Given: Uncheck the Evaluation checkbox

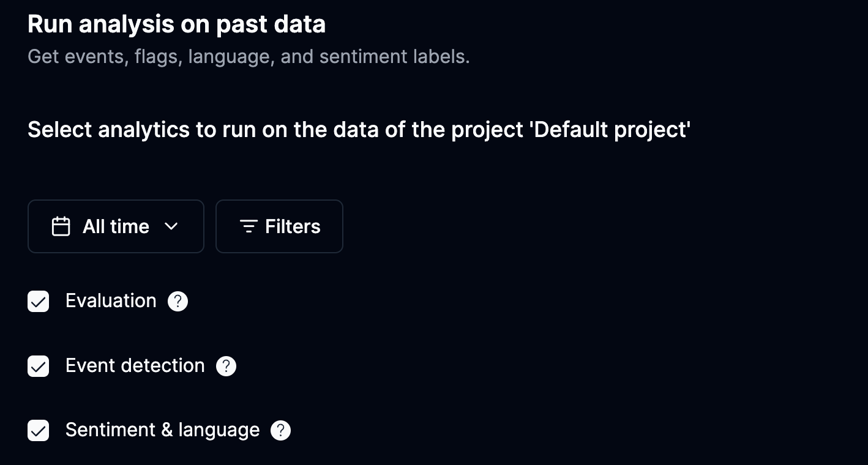Looking at the screenshot, I should click(39, 301).
